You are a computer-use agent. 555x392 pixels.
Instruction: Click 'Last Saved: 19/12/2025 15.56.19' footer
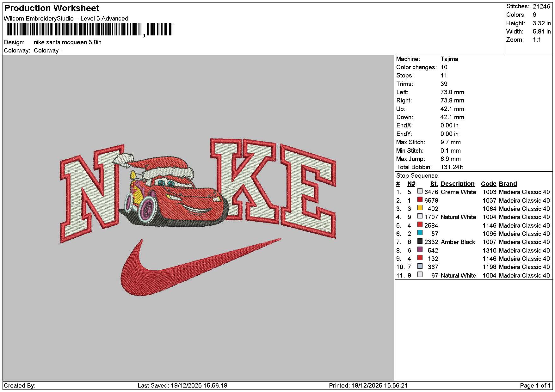coord(182,386)
